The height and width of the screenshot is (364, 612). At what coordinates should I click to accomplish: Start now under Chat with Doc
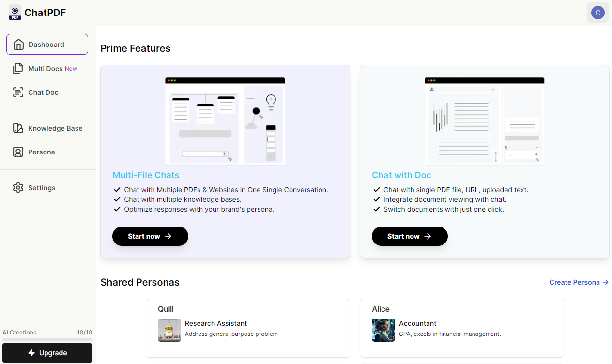(410, 236)
